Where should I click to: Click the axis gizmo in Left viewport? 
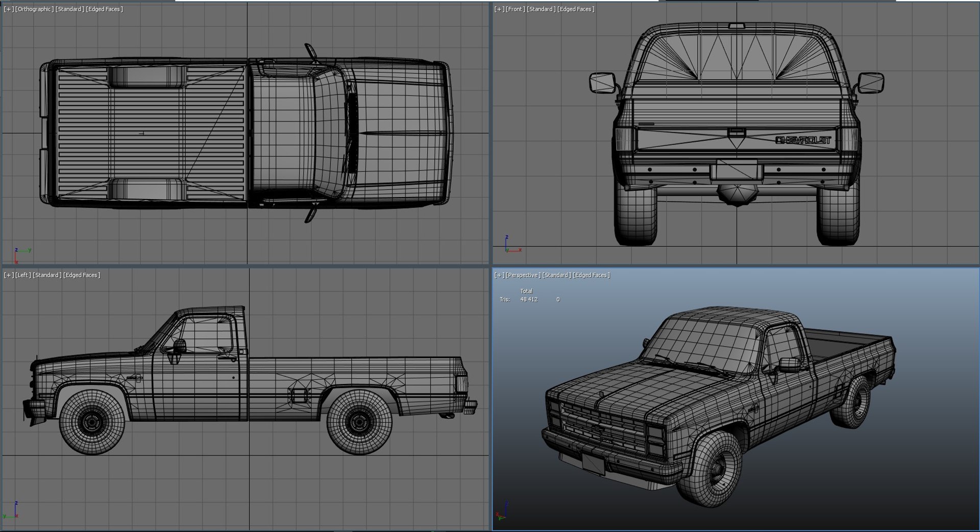coord(11,511)
